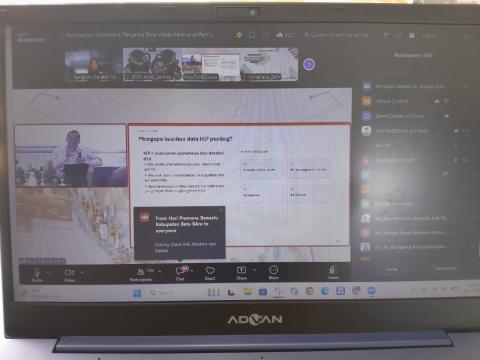Expand the Share options arrow
This screenshot has height=360, width=480.
coord(255,270)
